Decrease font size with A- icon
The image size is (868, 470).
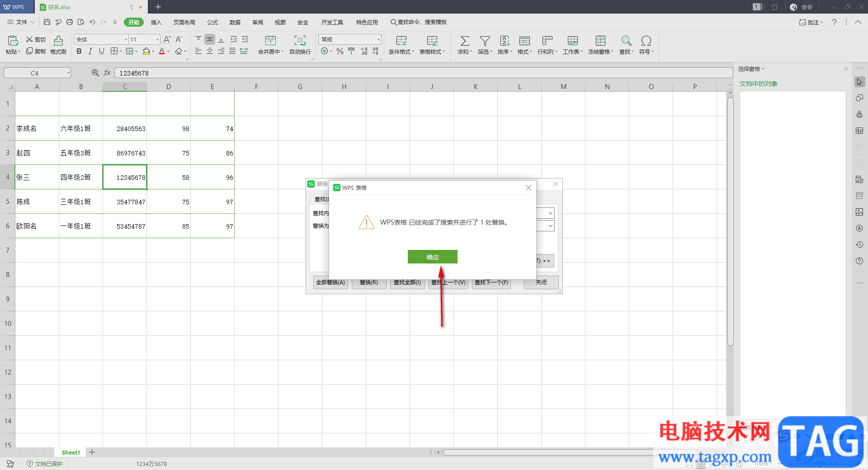click(x=179, y=40)
